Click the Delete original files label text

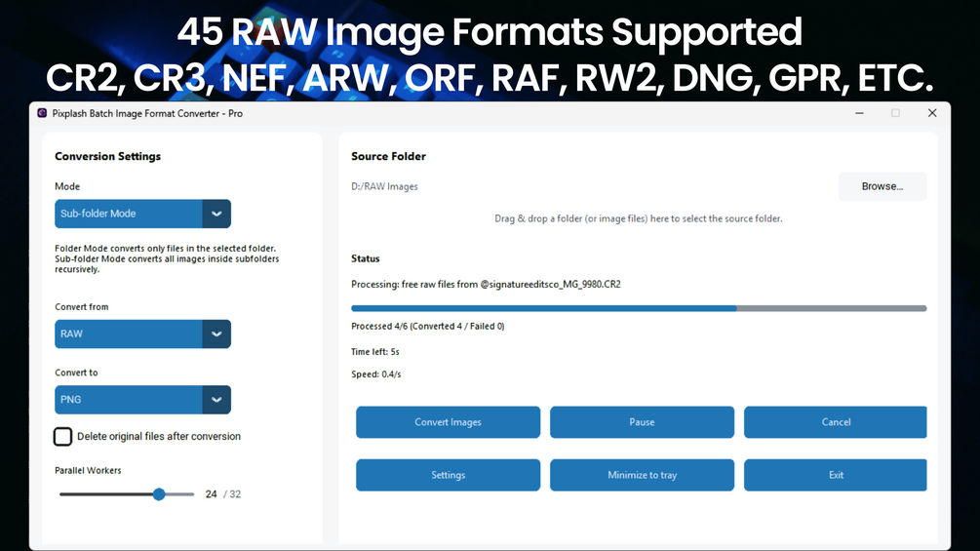159,437
